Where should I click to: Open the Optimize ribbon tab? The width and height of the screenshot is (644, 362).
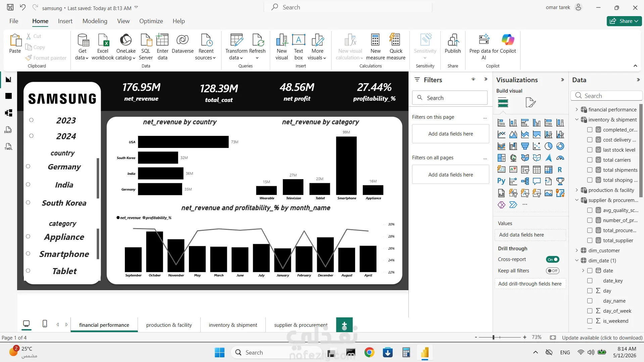point(151,21)
